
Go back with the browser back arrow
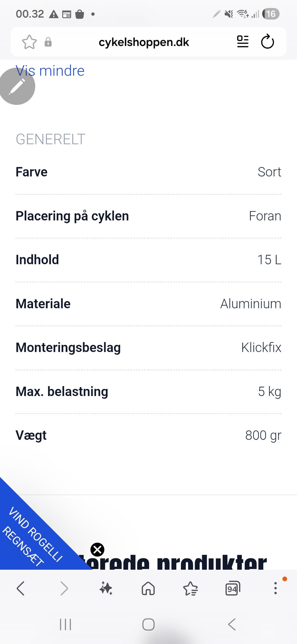pyautogui.click(x=20, y=588)
